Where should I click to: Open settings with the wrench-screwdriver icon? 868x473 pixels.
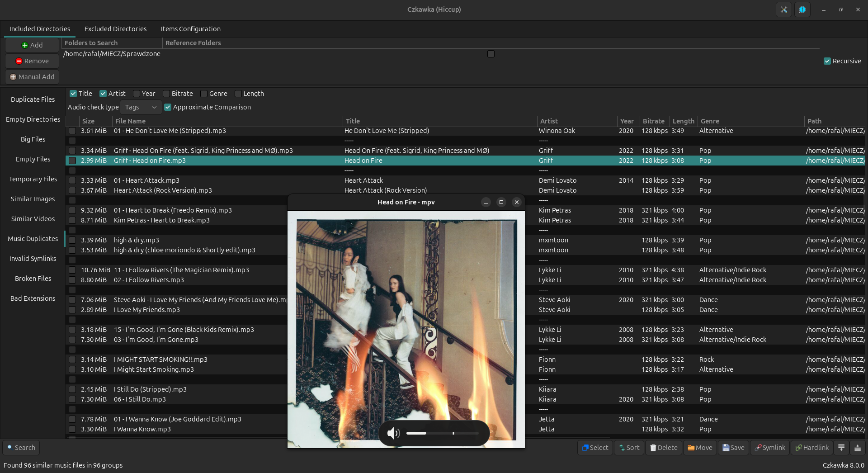[x=783, y=9]
